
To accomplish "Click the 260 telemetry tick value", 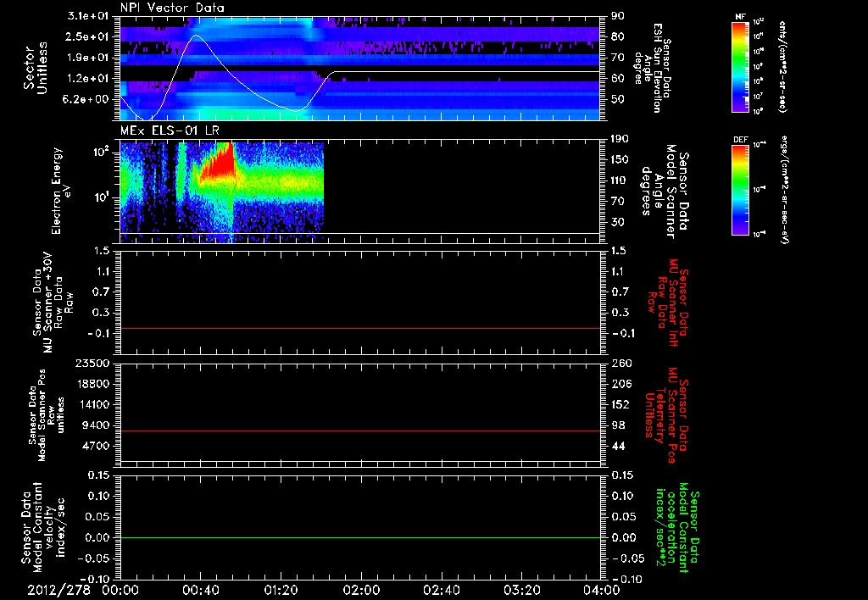I will pyautogui.click(x=621, y=363).
